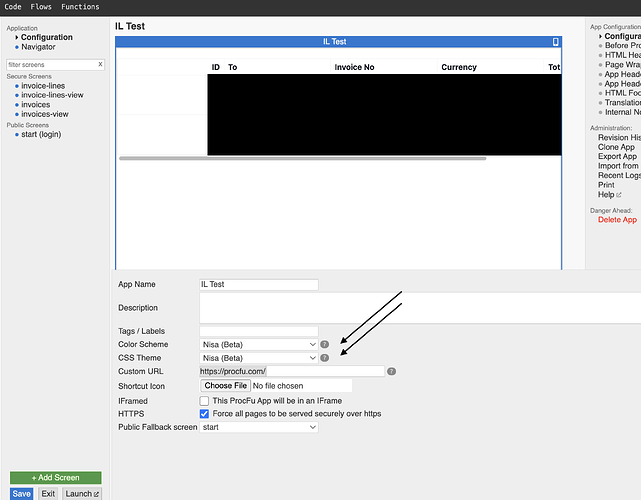The image size is (641, 500).
Task: Click Choose File for Shortcut Icon
Action: (225, 386)
